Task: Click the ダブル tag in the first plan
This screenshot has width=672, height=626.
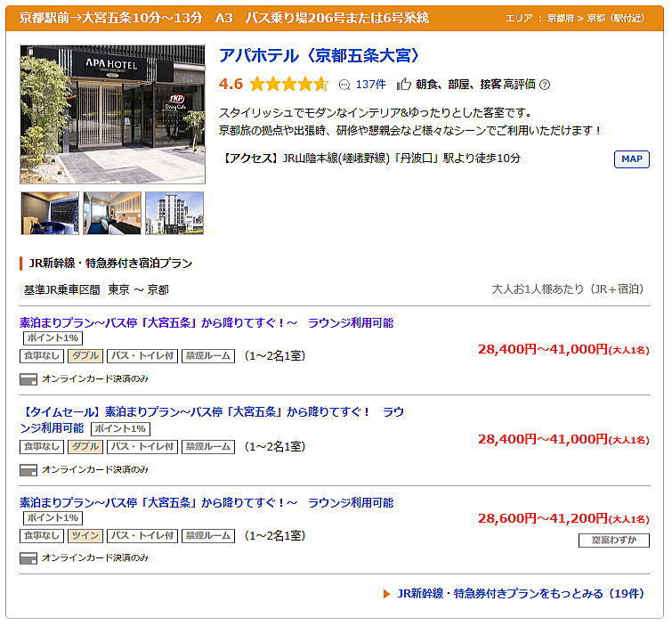Action: pos(85,356)
